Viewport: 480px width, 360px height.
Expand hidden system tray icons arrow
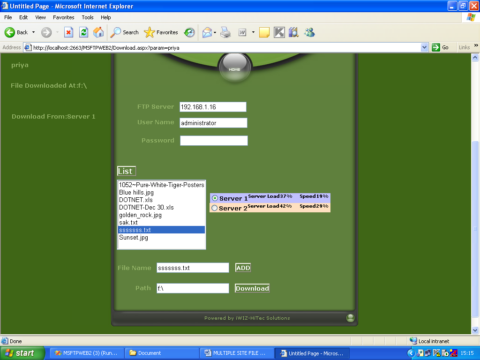[x=411, y=353]
